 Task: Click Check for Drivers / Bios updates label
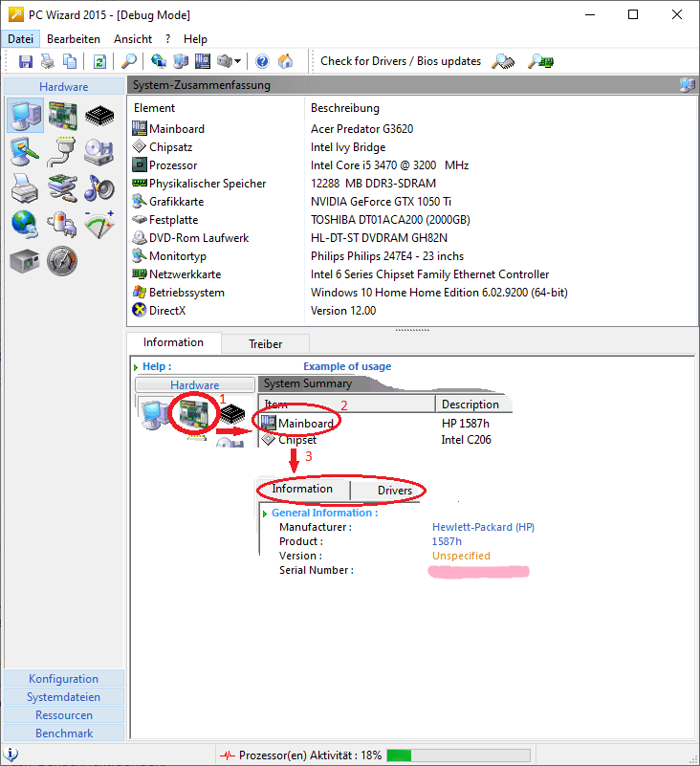pos(401,61)
